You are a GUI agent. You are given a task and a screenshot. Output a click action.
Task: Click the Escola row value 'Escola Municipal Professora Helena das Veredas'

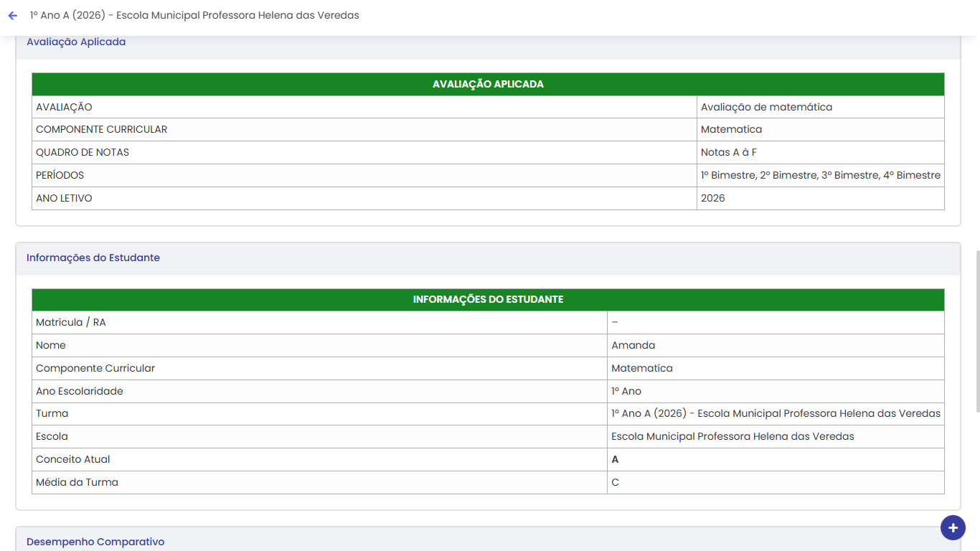(732, 436)
